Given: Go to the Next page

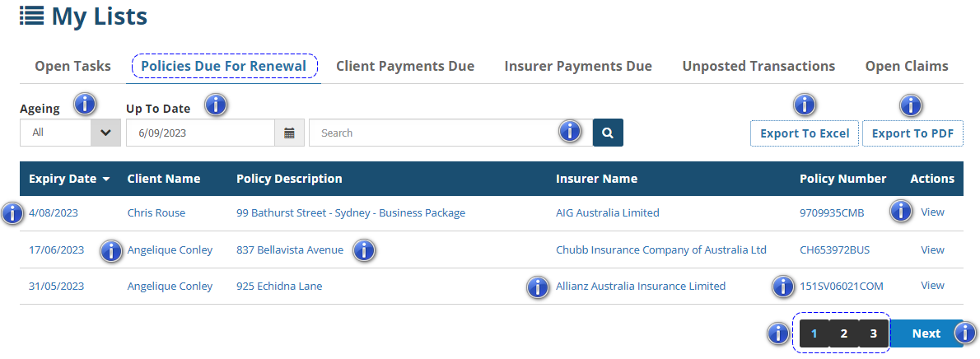Looking at the screenshot, I should pos(926,333).
